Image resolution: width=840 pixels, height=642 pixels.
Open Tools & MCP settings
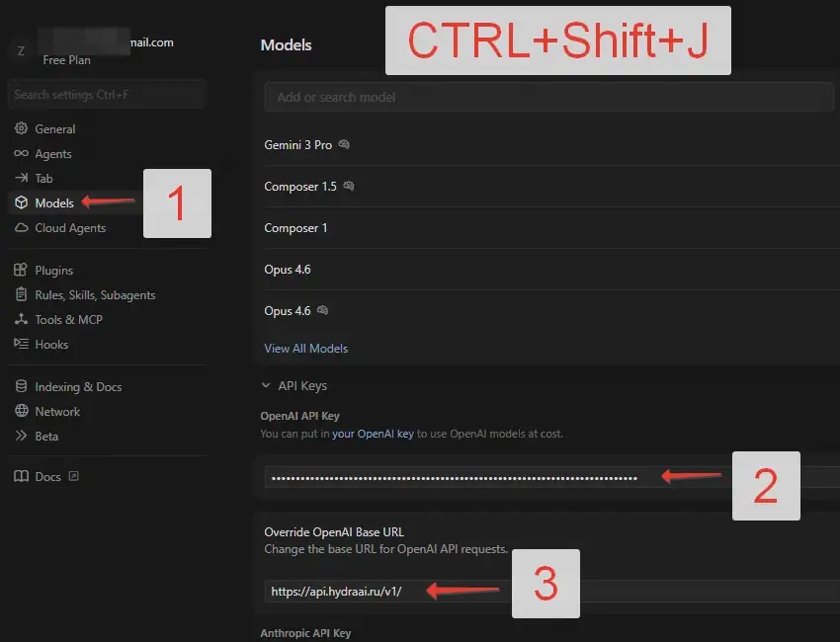[68, 320]
